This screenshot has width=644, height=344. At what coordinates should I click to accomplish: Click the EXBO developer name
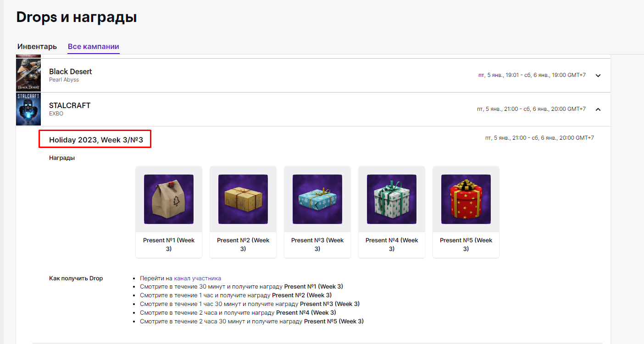point(56,113)
